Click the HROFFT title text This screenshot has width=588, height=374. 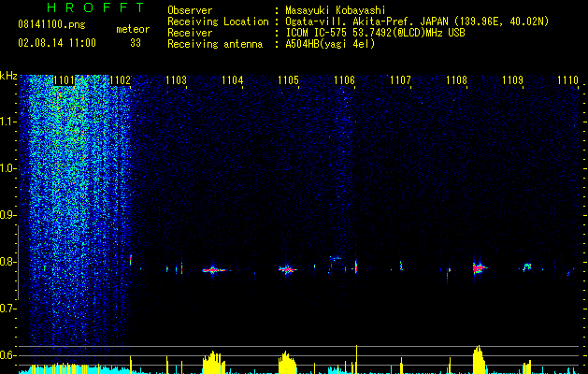(95, 7)
